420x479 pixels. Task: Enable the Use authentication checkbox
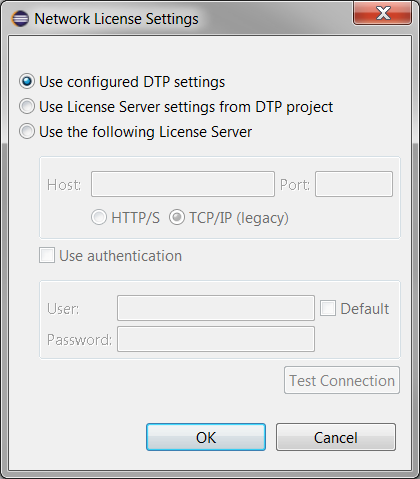coord(47,255)
